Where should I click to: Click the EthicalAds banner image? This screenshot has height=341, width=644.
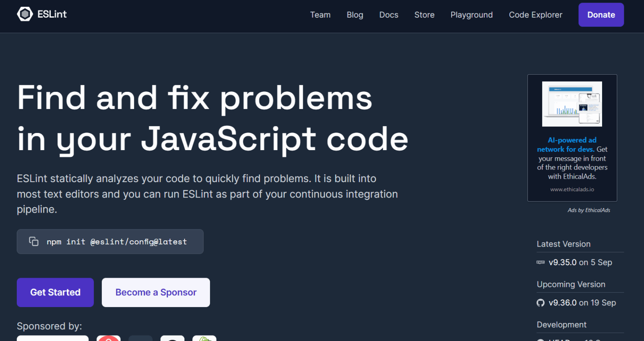tap(572, 104)
